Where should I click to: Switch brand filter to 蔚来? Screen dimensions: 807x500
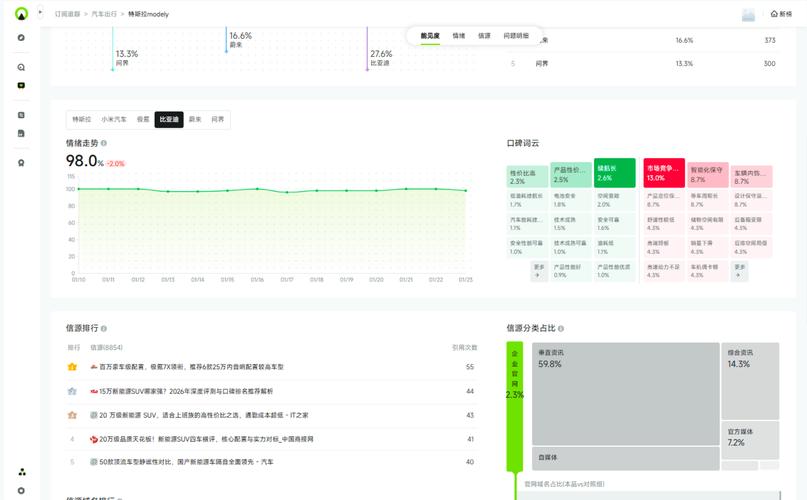[x=195, y=119]
